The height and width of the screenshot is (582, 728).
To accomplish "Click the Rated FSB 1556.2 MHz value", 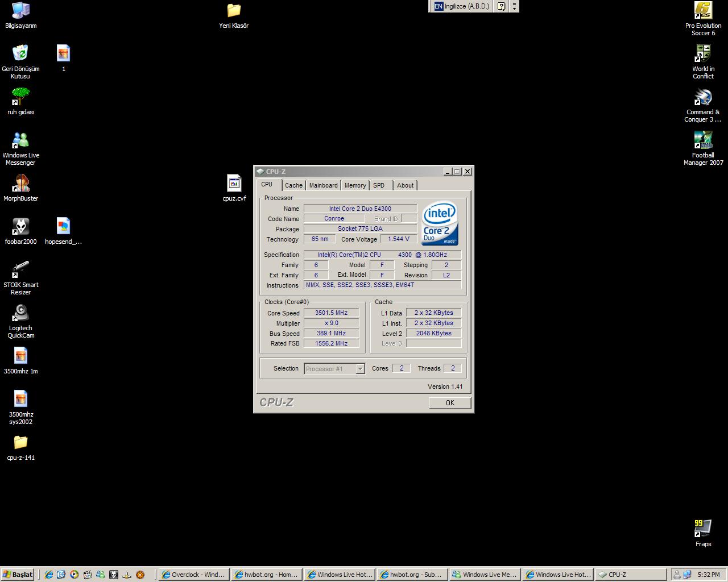I will point(332,343).
